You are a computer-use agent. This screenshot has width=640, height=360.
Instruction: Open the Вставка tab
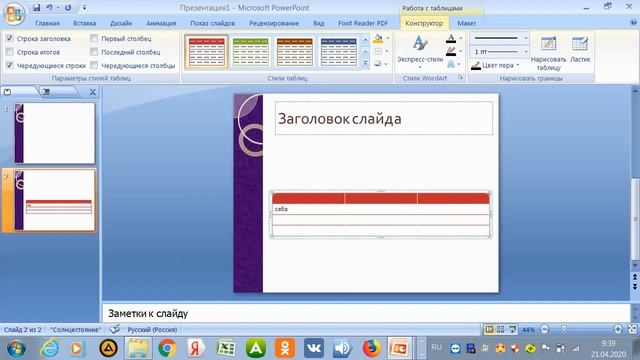(84, 23)
